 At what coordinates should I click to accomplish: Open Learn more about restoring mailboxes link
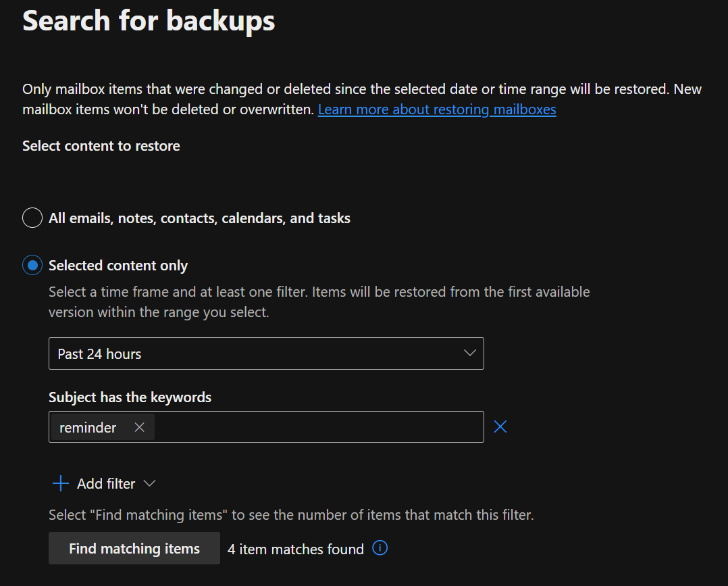coord(437,109)
